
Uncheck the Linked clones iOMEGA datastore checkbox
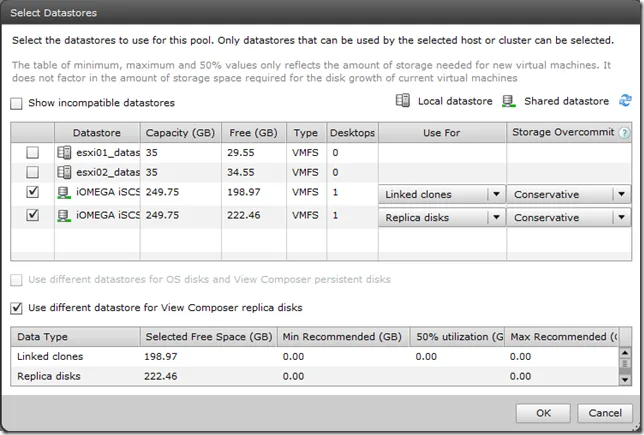point(32,192)
